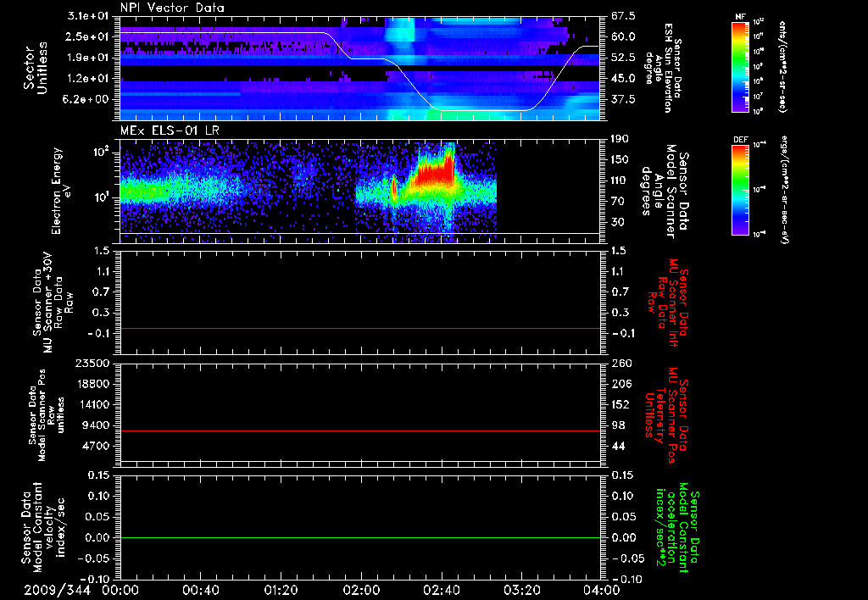Click the "02:40" time axis tick label
The width and height of the screenshot is (868, 600).
coord(441,590)
